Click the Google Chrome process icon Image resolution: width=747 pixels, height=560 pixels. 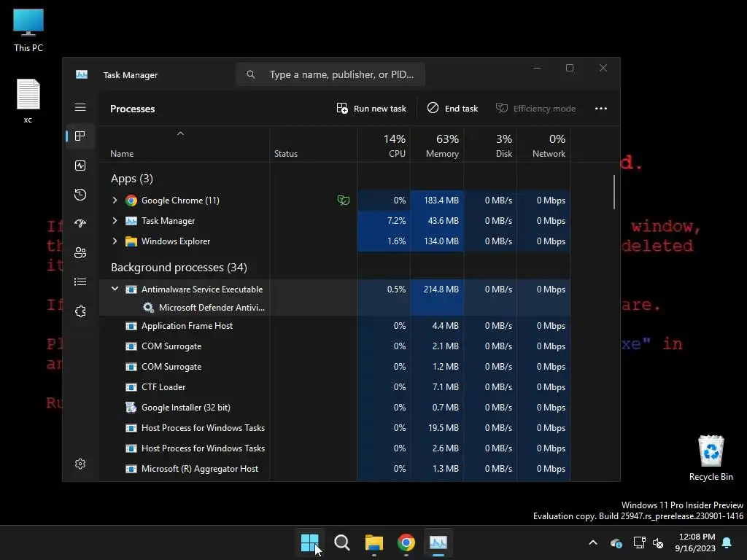(x=131, y=201)
